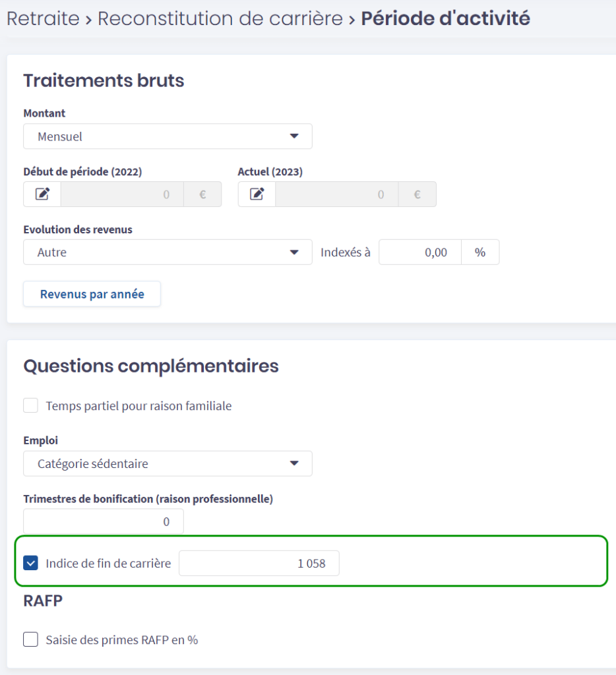Click the % symbol next to Indexés à
The height and width of the screenshot is (675, 616).
pyautogui.click(x=479, y=252)
